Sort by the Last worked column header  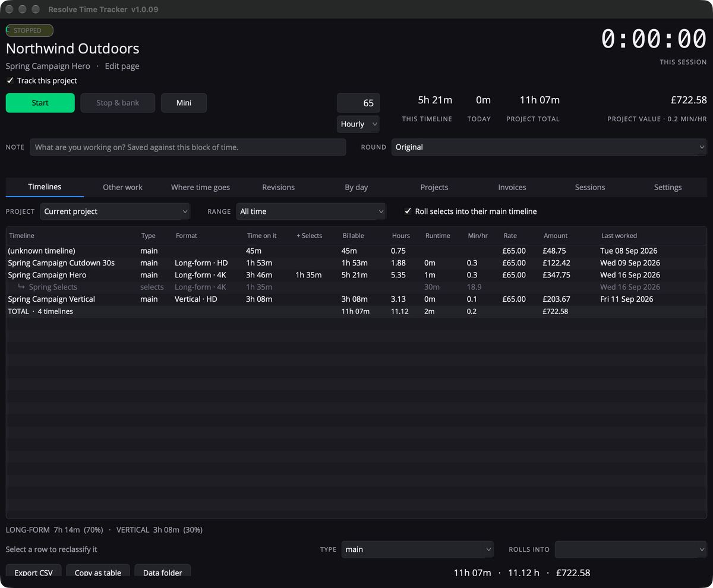point(652,236)
